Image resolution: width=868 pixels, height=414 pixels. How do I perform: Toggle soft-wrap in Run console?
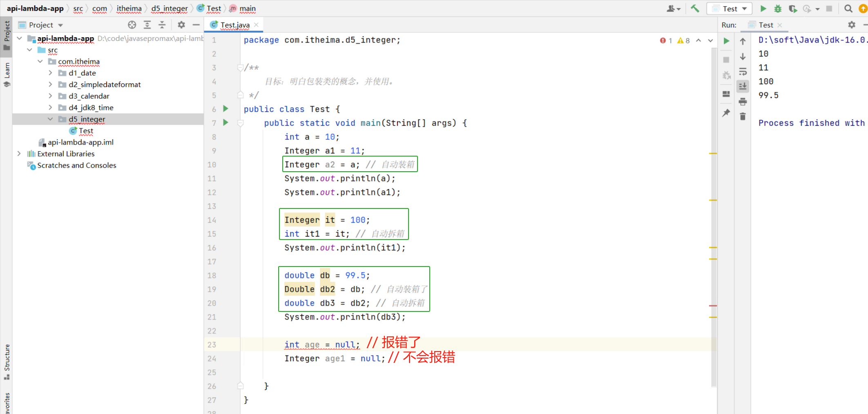(743, 72)
